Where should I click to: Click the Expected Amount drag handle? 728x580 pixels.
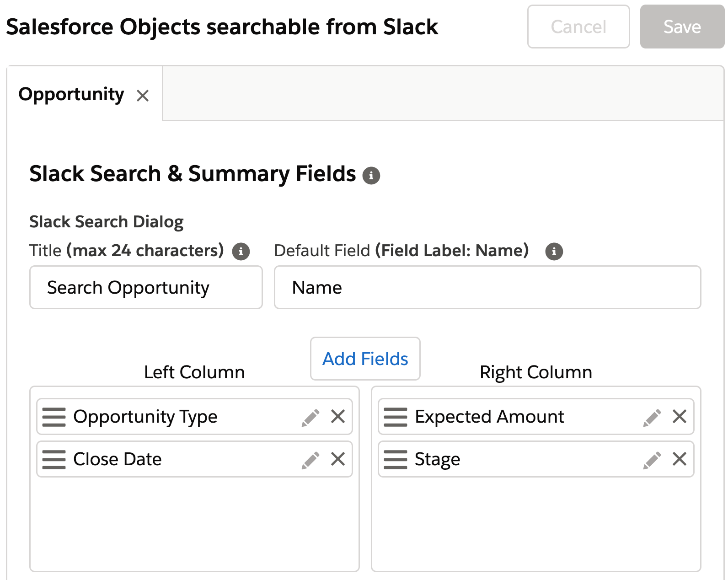click(x=396, y=417)
